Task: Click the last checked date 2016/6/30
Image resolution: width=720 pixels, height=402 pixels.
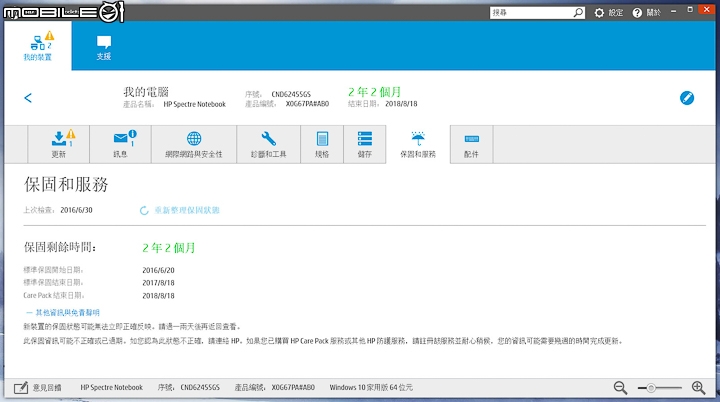Action: (76, 210)
